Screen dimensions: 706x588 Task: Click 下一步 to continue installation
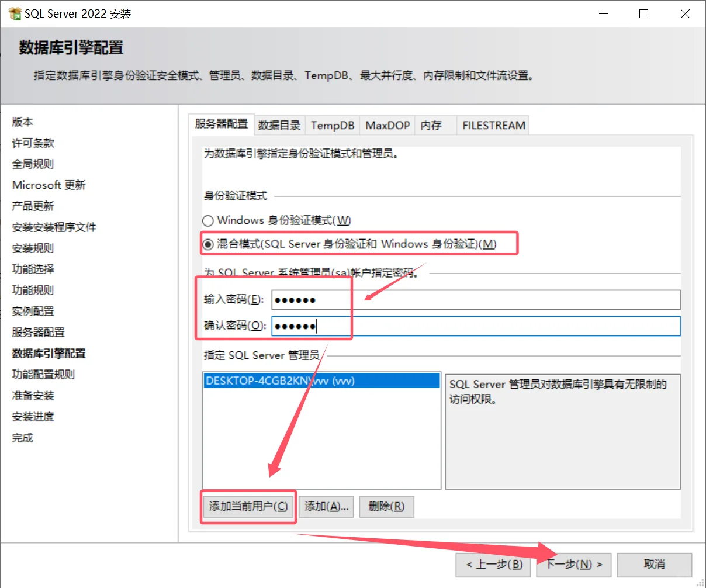(x=573, y=564)
